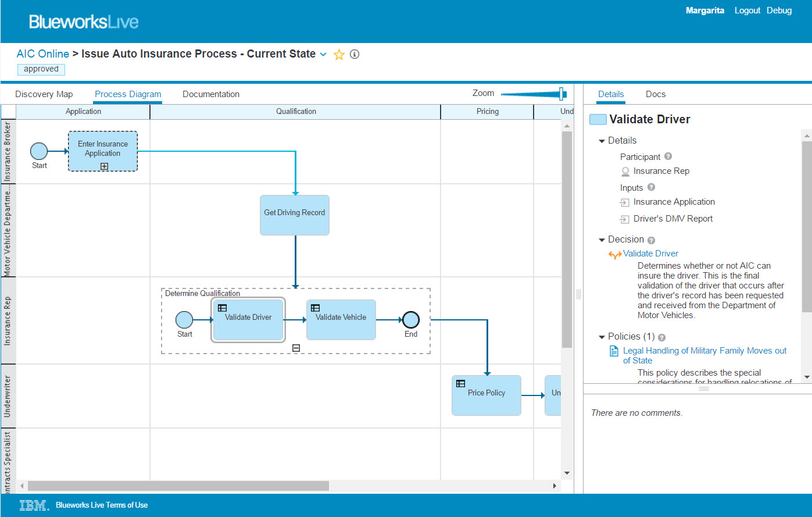Click the Insurance Rep participant person icon
This screenshot has height=517, width=812.
click(625, 172)
